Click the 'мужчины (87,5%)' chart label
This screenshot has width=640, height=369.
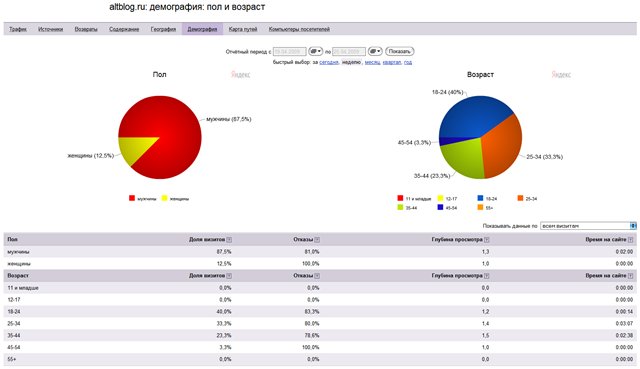point(229,119)
